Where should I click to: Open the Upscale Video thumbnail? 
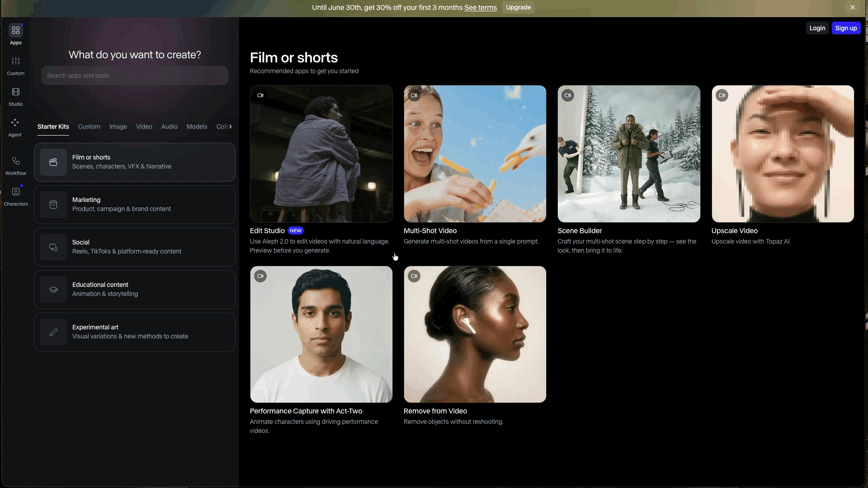(x=783, y=154)
